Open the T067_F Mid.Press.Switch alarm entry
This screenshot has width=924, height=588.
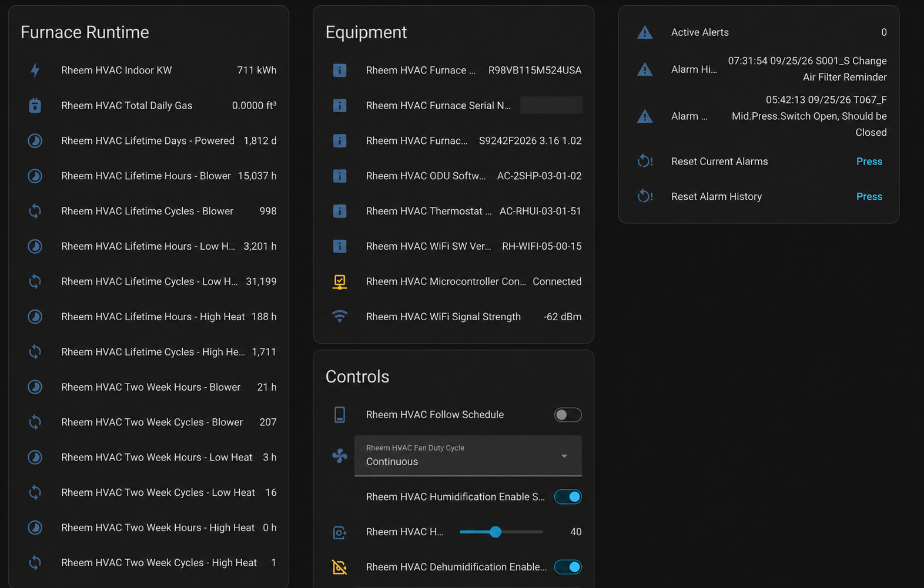809,116
